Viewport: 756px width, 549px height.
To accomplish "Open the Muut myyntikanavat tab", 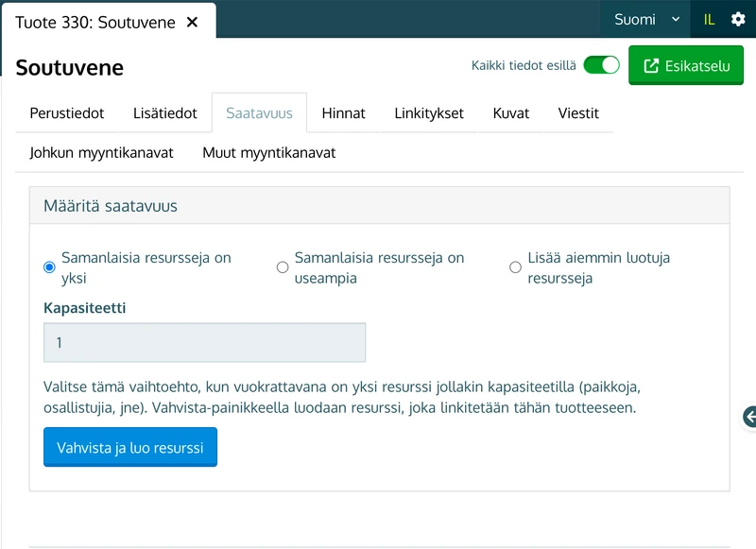I will point(268,152).
